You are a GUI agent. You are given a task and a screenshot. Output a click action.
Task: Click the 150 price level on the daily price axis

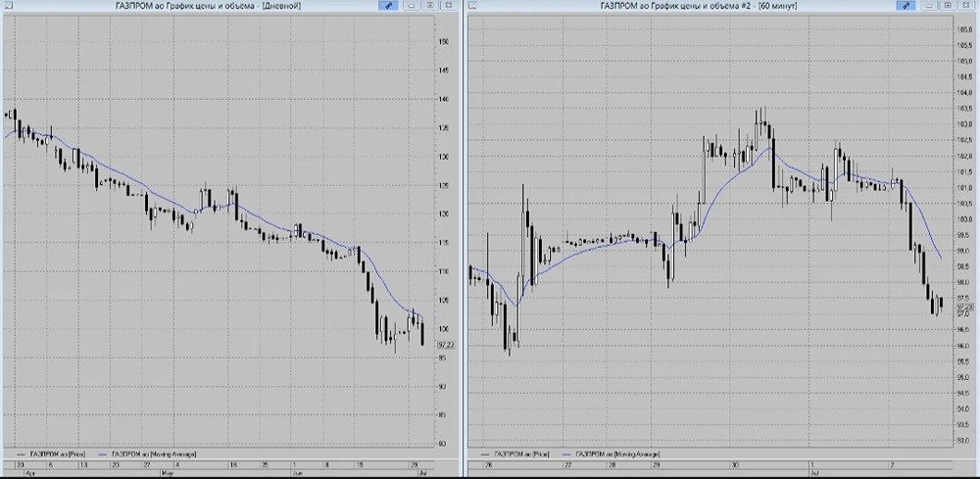coord(444,41)
